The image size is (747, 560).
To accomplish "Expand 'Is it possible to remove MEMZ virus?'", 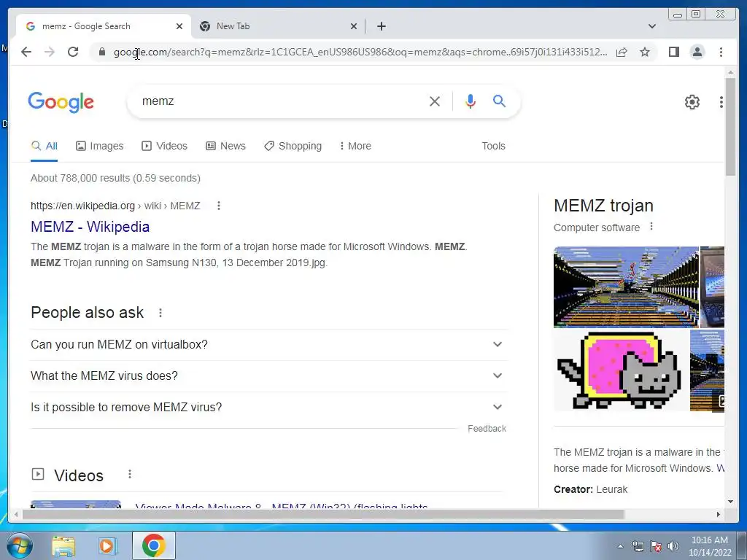I will (268, 407).
